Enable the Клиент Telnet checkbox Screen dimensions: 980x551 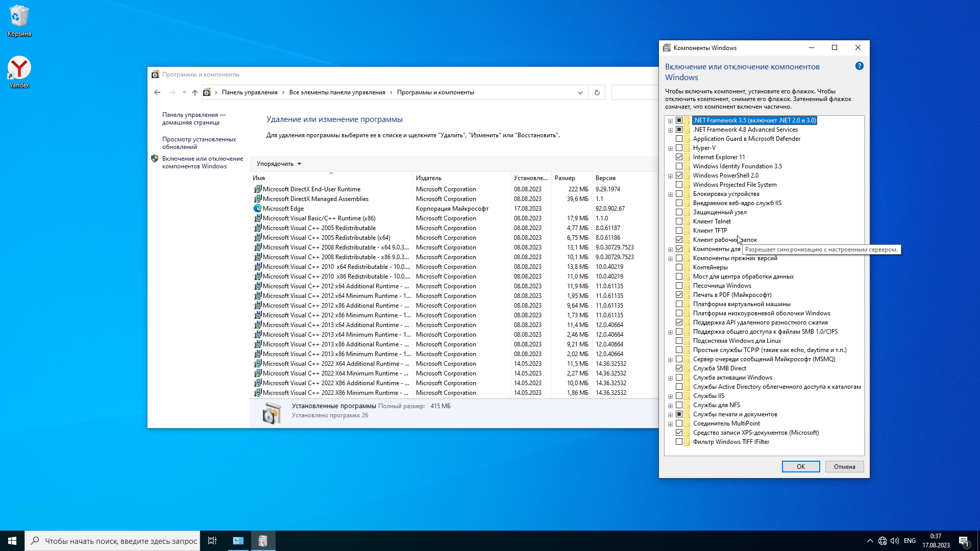point(679,221)
